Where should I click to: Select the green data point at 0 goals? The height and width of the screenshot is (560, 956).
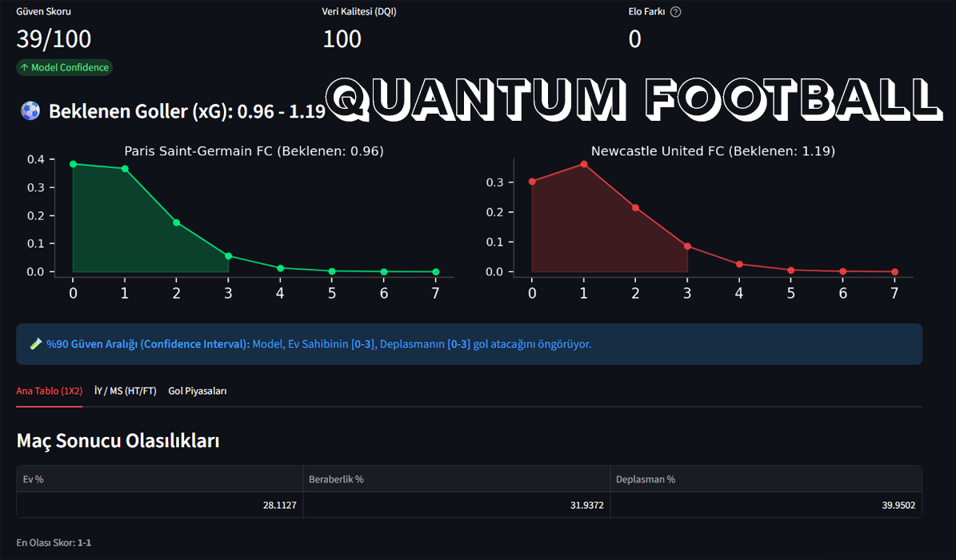[73, 165]
